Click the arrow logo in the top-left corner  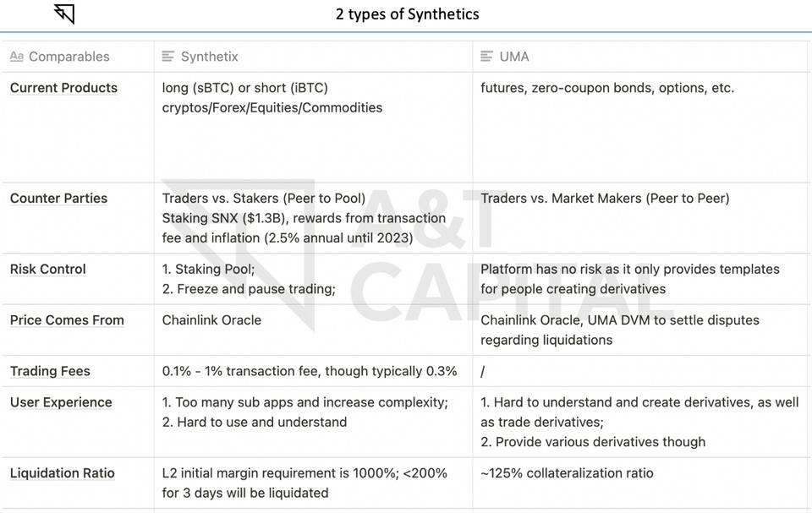(64, 14)
